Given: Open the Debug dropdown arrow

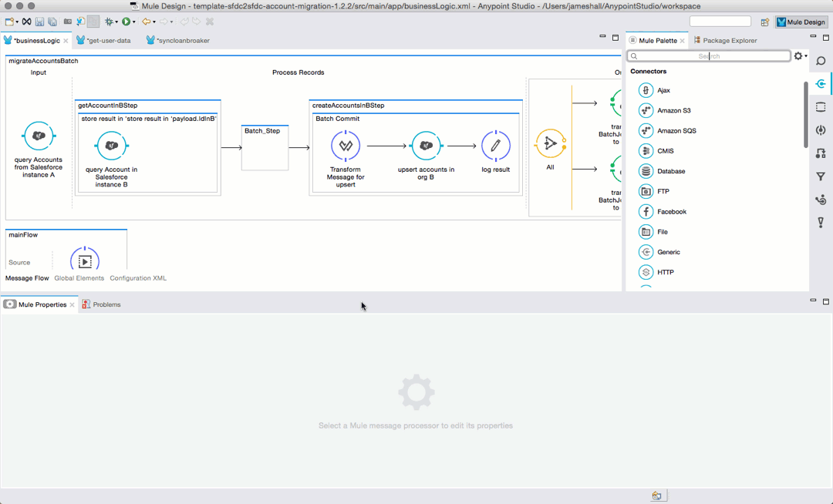Looking at the screenshot, I should coord(116,22).
